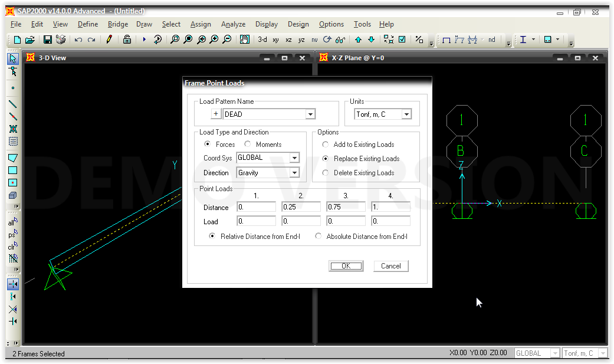Open the Assign menu

[x=201, y=24]
